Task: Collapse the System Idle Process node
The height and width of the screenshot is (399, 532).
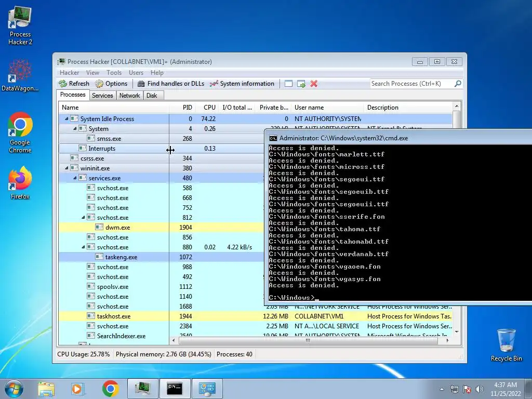Action: [67, 119]
